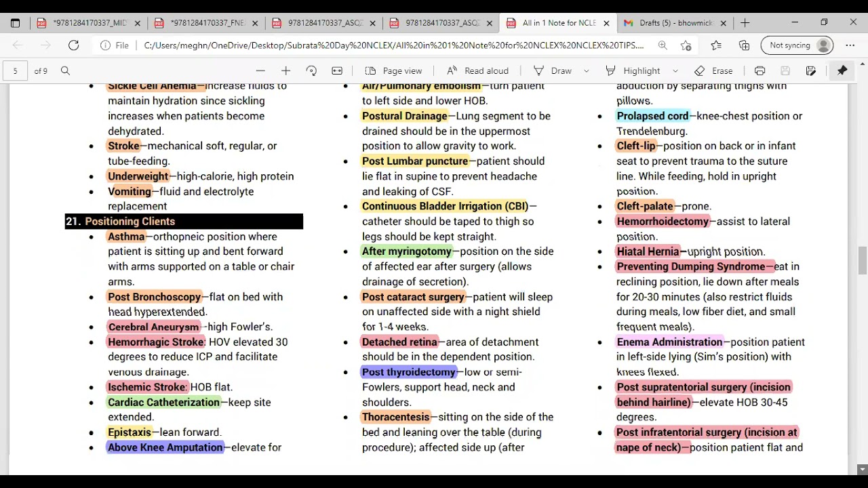Zoom out of the PDF
Viewport: 868px width, 488px height.
(260, 70)
